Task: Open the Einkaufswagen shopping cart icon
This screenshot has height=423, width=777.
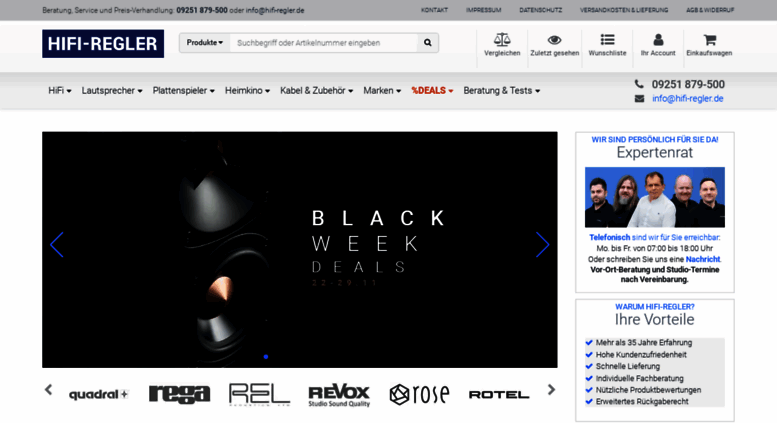Action: pos(710,40)
